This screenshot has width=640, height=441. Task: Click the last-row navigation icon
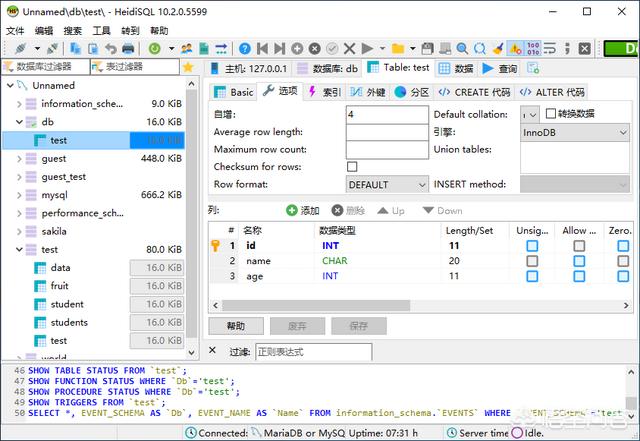(x=280, y=49)
